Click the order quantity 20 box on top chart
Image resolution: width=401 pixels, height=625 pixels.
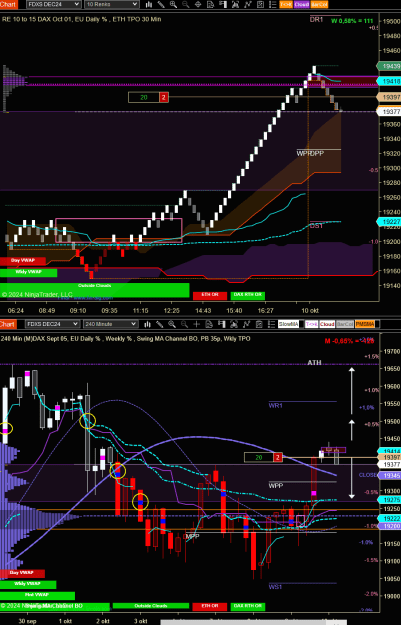coord(144,97)
